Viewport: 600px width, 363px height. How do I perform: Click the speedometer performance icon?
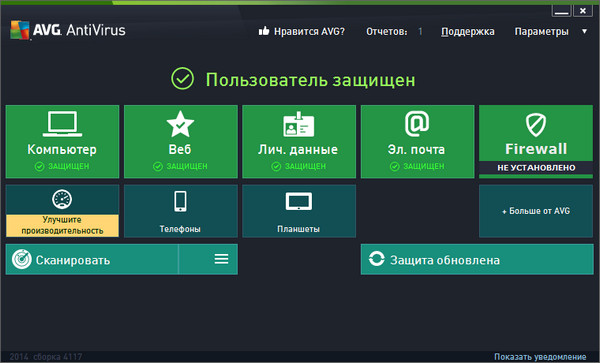(62, 199)
